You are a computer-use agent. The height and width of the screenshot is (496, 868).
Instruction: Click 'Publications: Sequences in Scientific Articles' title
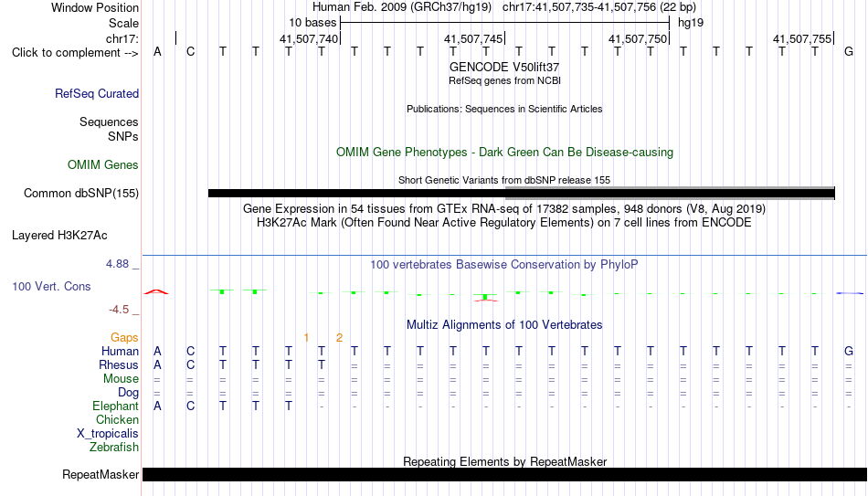click(504, 109)
